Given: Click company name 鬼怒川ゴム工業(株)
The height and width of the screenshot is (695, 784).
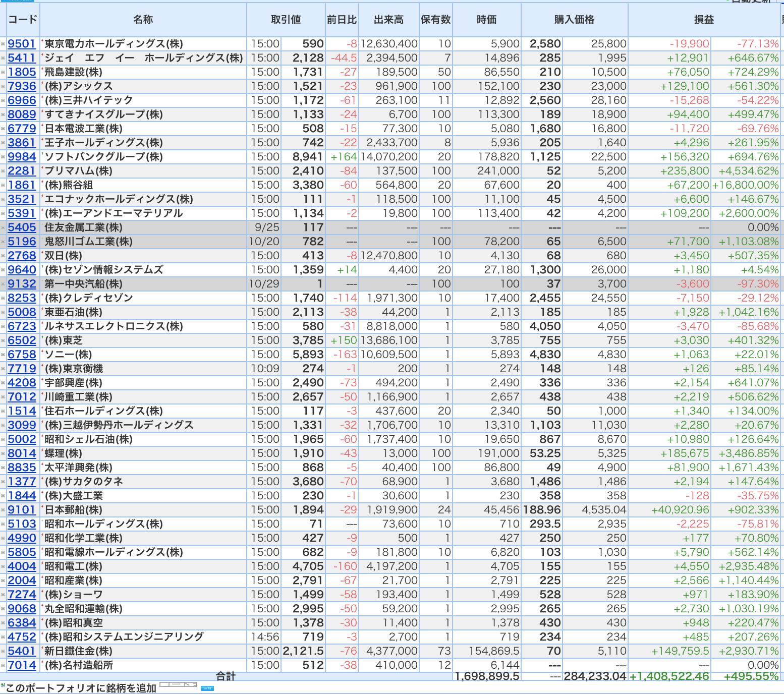Looking at the screenshot, I should pyautogui.click(x=88, y=242).
